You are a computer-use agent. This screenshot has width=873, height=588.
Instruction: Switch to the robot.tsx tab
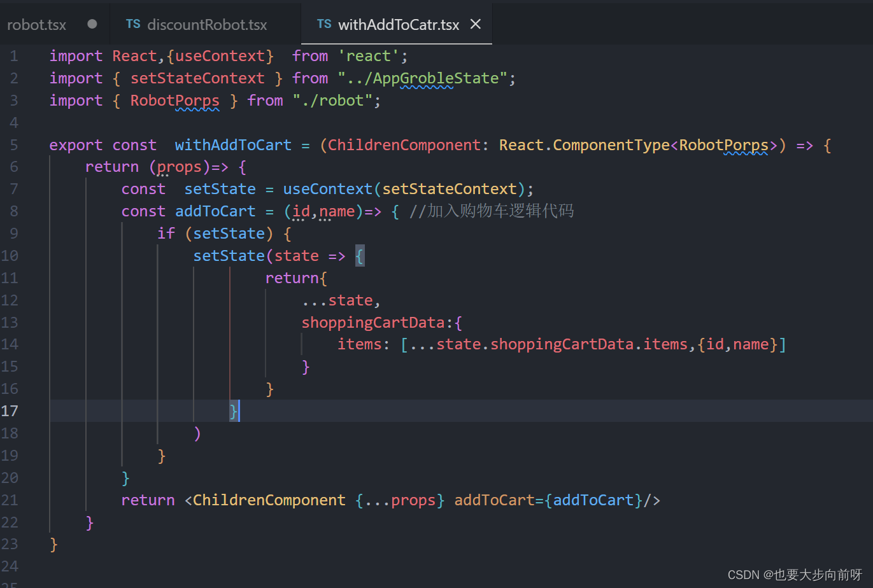pos(36,24)
